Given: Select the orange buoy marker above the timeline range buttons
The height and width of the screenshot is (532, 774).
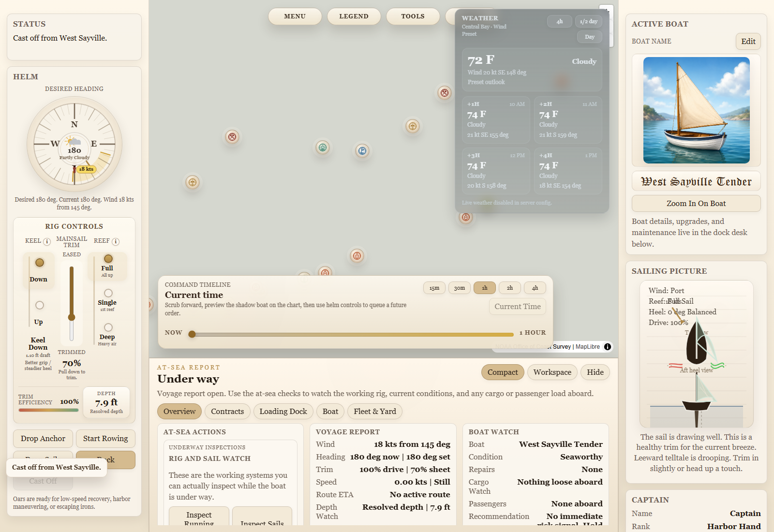Looking at the screenshot, I should 357,255.
